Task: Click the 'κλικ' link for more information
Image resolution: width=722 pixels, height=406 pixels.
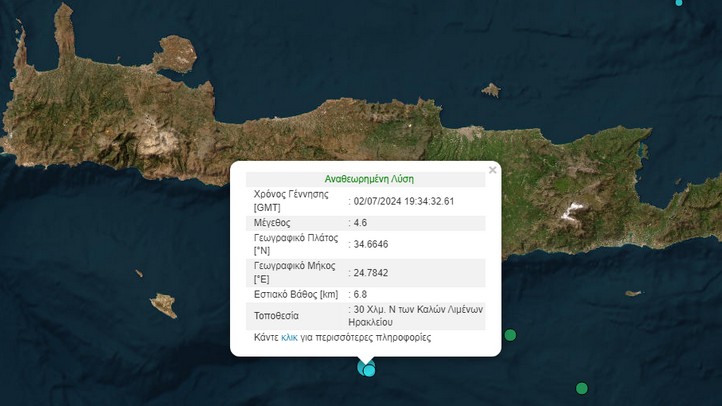Action: (289, 338)
